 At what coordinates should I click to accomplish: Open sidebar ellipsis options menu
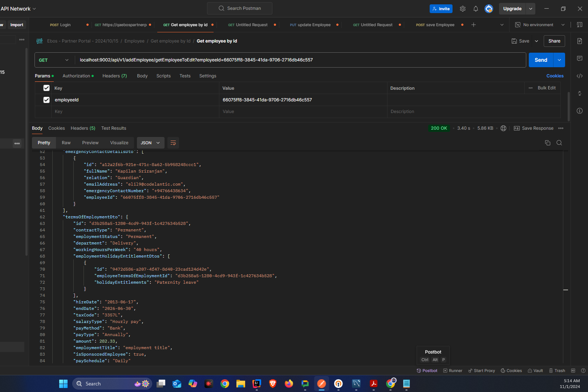[x=22, y=40]
